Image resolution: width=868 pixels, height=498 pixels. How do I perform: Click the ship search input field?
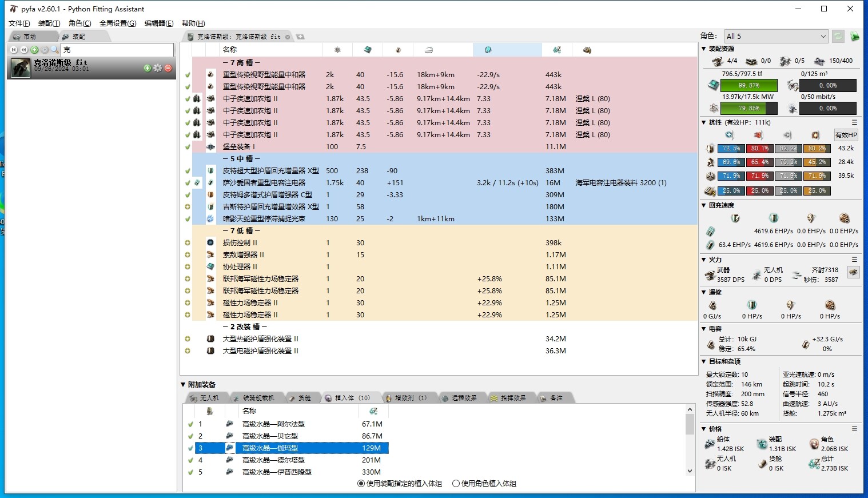117,50
